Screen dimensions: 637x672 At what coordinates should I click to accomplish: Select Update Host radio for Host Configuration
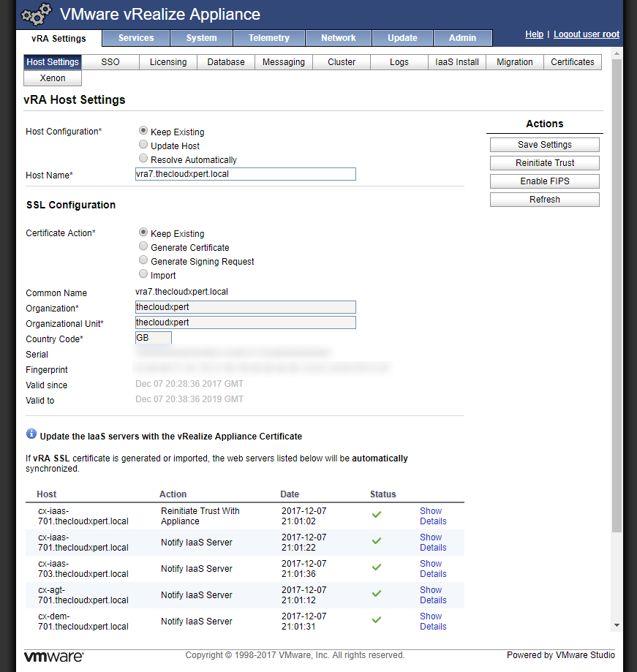[143, 146]
